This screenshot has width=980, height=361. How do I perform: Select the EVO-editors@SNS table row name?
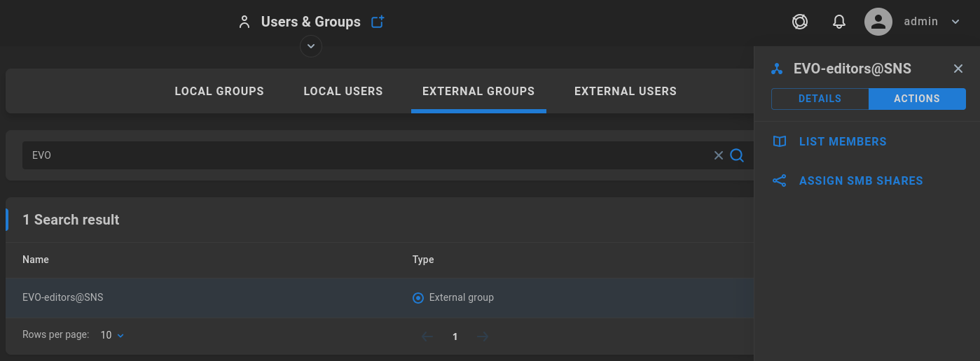coord(63,297)
